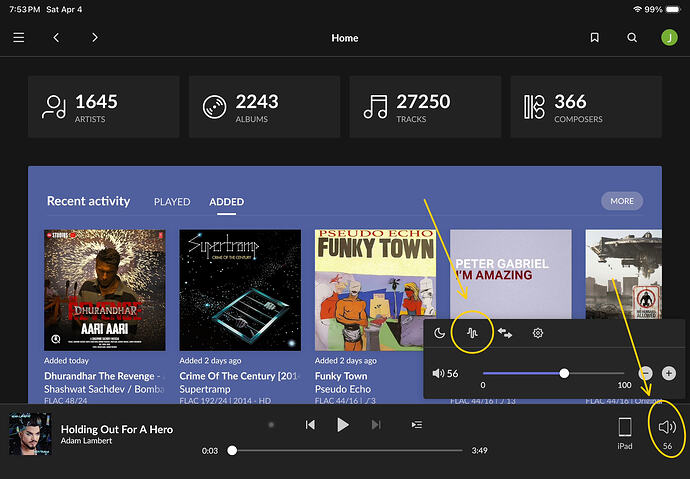The height and width of the screenshot is (479, 690).
Task: Open the zone transfer arrows icon
Action: pos(505,333)
